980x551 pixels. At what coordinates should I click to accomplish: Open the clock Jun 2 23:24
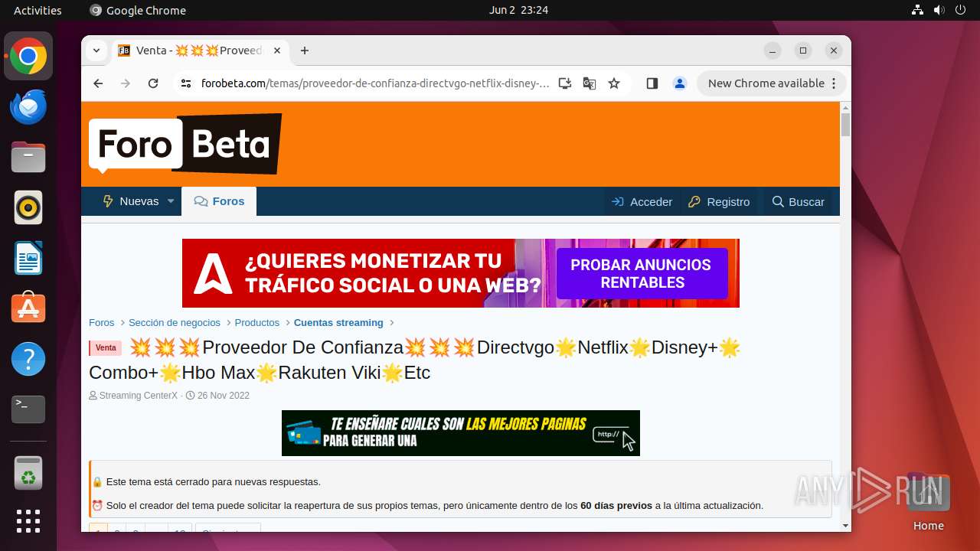point(518,10)
